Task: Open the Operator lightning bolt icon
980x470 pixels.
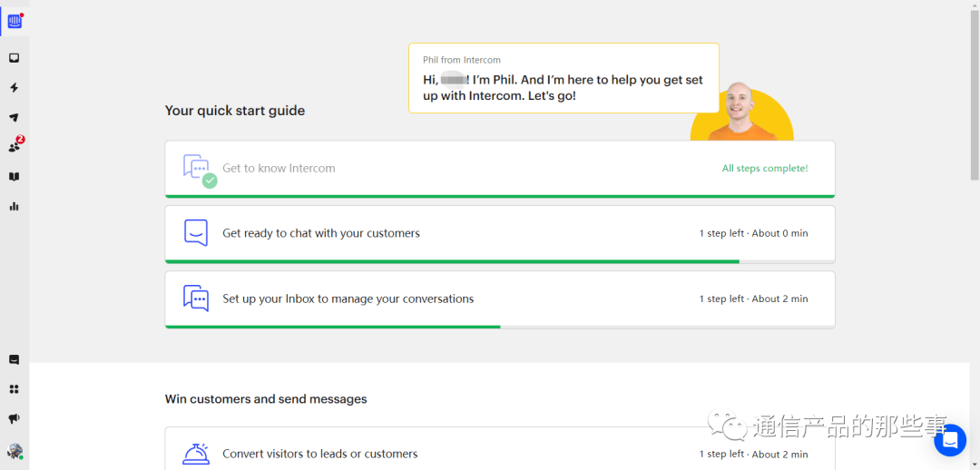Action: pyautogui.click(x=14, y=88)
